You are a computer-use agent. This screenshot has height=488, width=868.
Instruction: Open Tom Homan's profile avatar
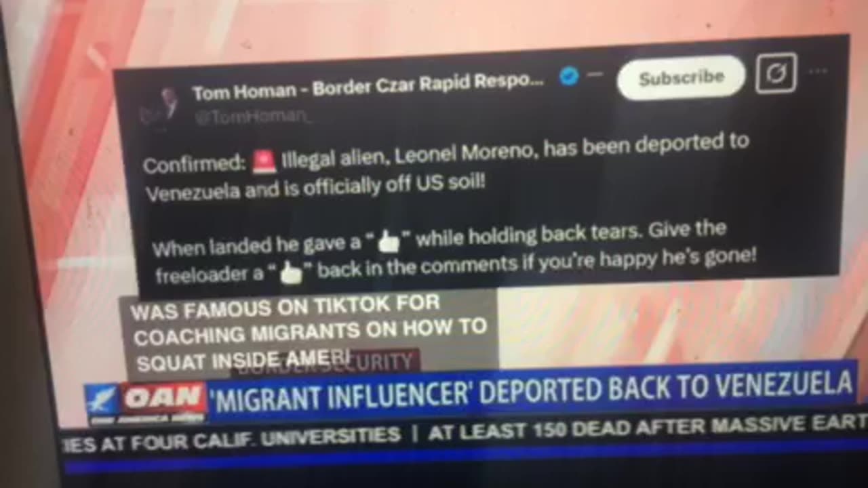161,106
